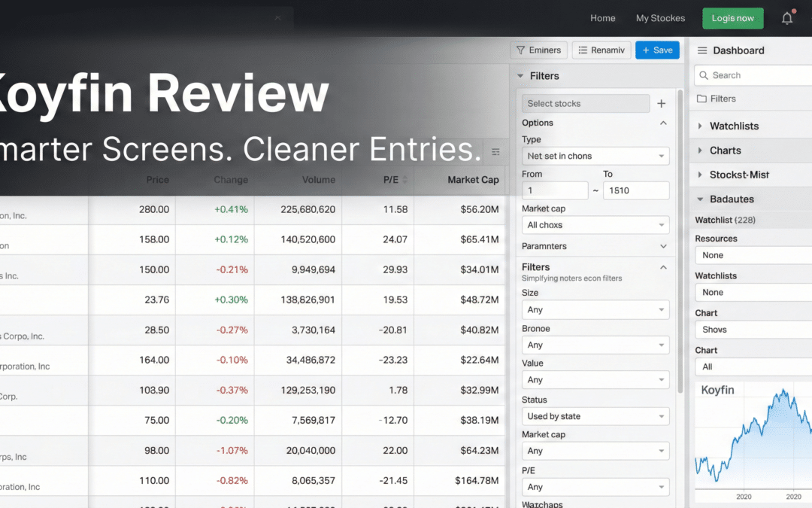The image size is (812, 508).
Task: Open the Filters folder item in Dashboard
Action: coord(723,99)
